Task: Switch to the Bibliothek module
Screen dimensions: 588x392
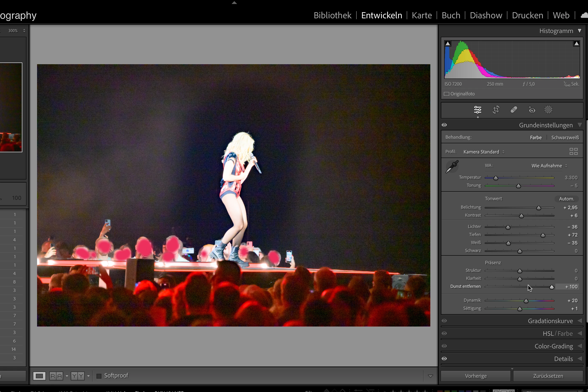Action: pos(332,16)
